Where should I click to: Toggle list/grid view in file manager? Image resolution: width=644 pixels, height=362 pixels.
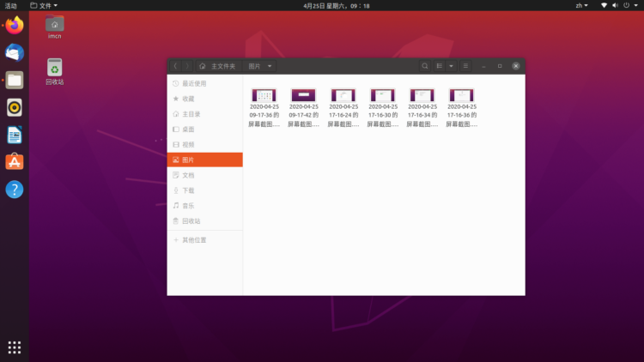click(439, 66)
